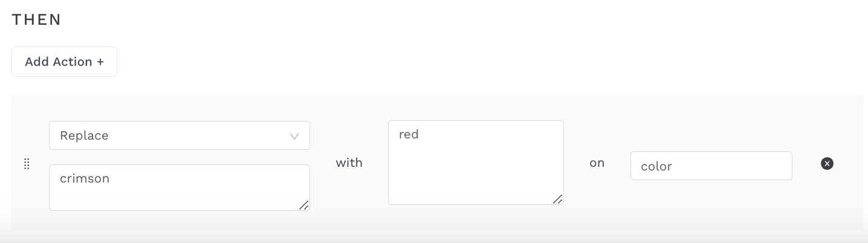Click the resize grip on crimson textarea
The width and height of the screenshot is (868, 243).
pyautogui.click(x=304, y=206)
